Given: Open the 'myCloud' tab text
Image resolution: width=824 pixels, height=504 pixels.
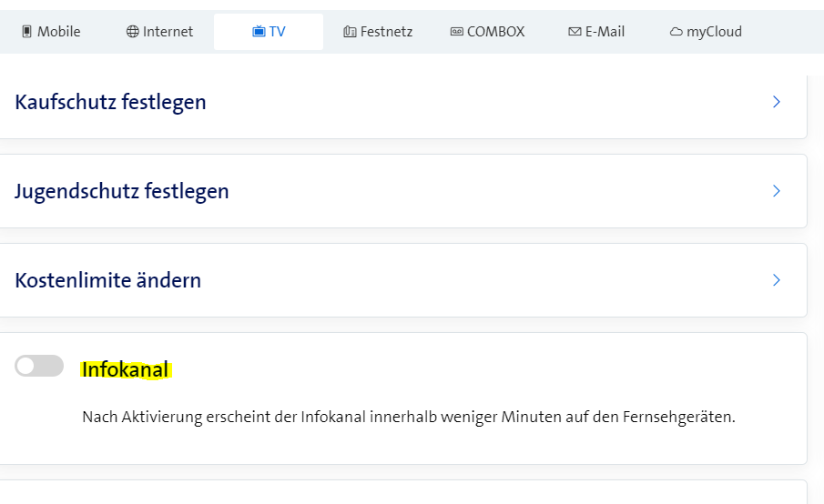Looking at the screenshot, I should [x=715, y=32].
